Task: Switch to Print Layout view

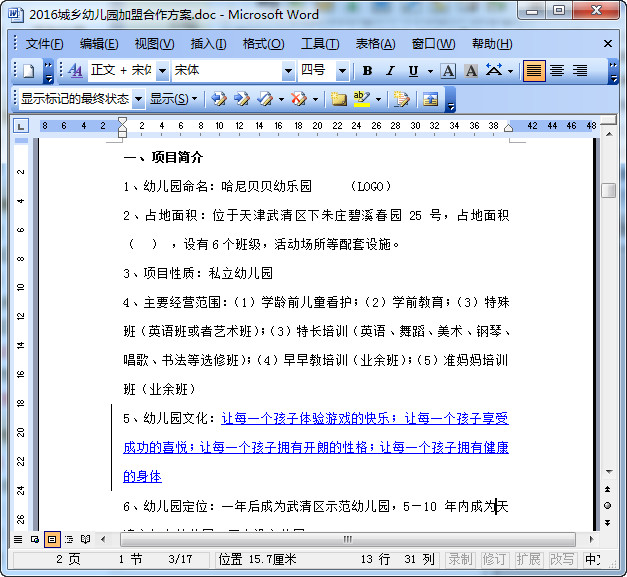Action: tap(52, 539)
